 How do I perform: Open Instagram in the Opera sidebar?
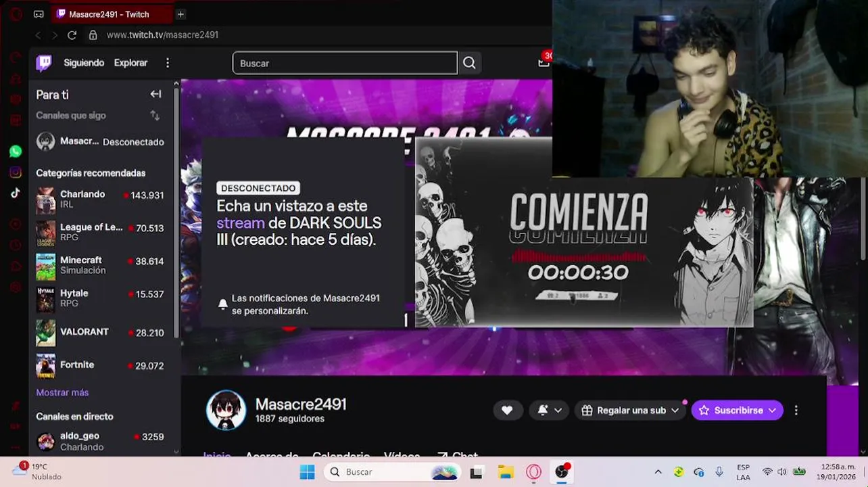16,172
